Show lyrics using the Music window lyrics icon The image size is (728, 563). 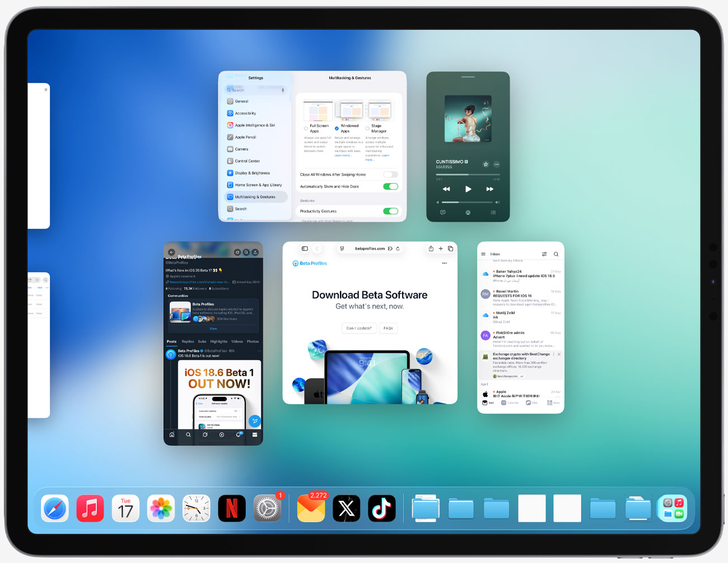click(443, 212)
